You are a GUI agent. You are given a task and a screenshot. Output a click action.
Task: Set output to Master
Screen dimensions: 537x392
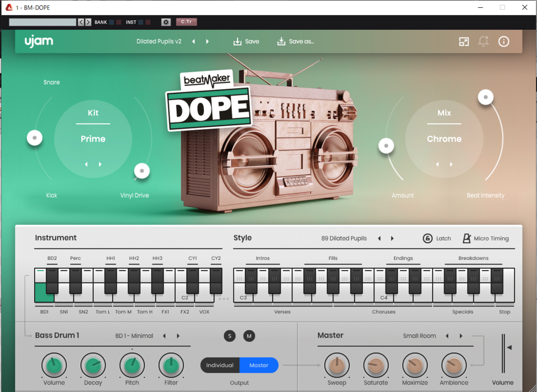(x=259, y=365)
